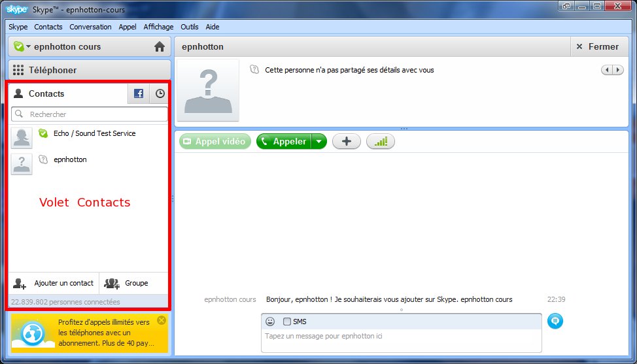Click the splitter handle above call buttons
The height and width of the screenshot is (364, 637).
click(x=404, y=129)
